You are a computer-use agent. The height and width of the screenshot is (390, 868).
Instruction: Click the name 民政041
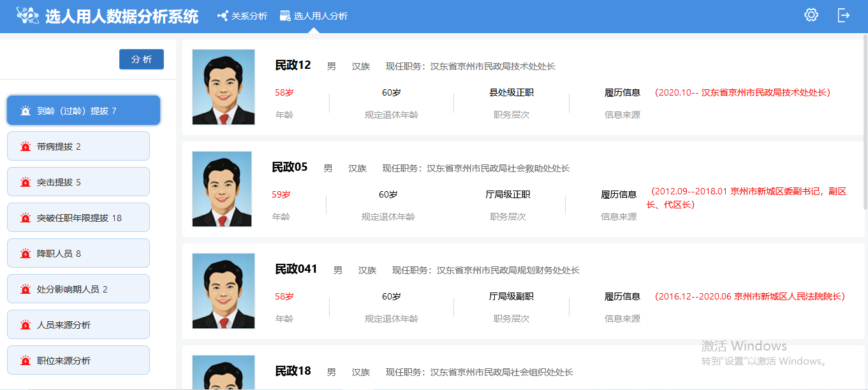click(296, 269)
